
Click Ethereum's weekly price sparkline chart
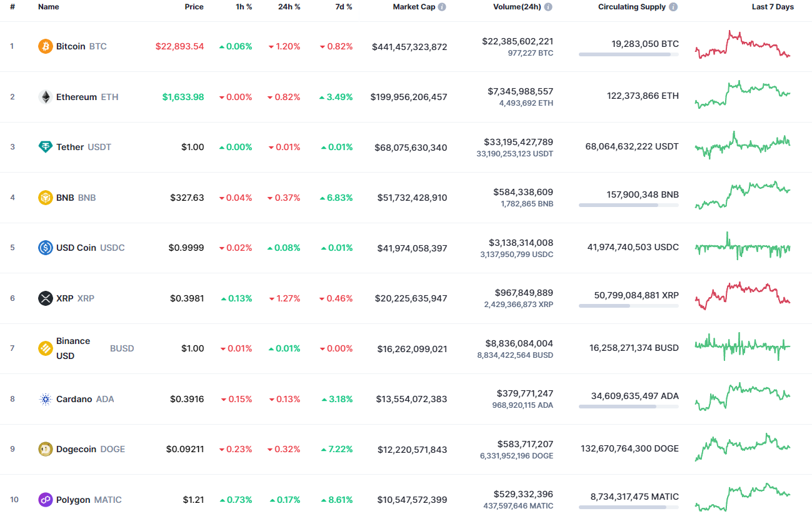click(742, 96)
